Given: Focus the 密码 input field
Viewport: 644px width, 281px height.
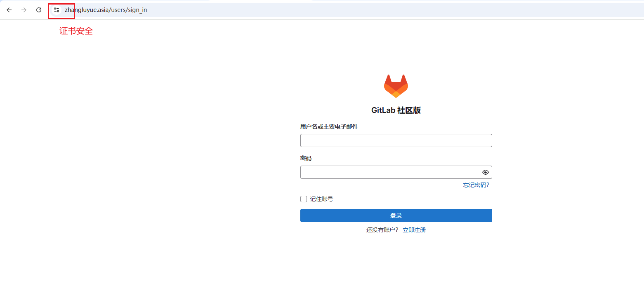Looking at the screenshot, I should [x=396, y=172].
